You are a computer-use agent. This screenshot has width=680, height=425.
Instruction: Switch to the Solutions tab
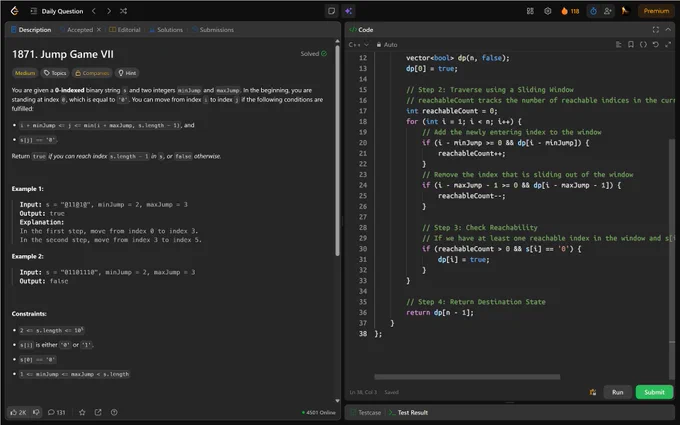pyautogui.click(x=166, y=29)
